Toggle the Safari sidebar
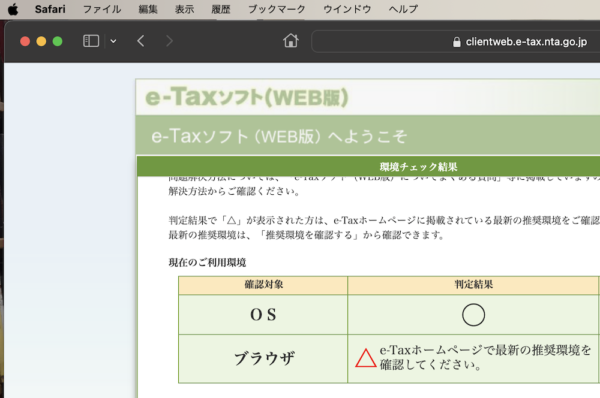 (91, 41)
